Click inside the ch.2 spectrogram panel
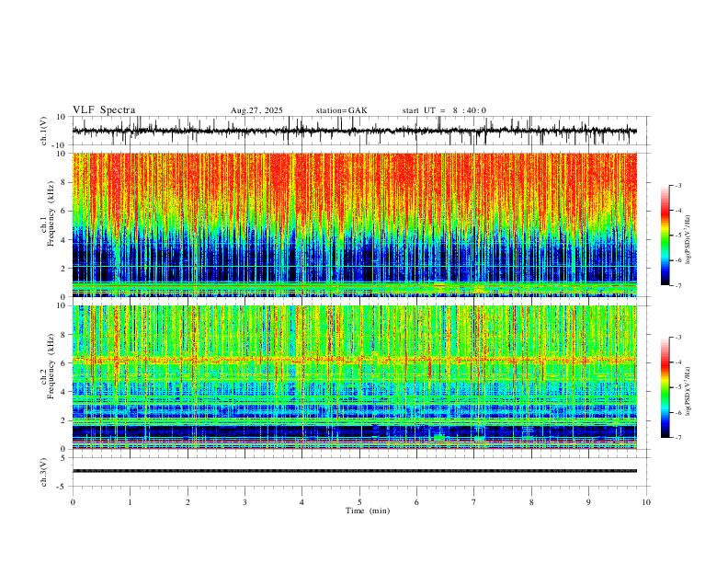728x563 pixels. [x=355, y=377]
